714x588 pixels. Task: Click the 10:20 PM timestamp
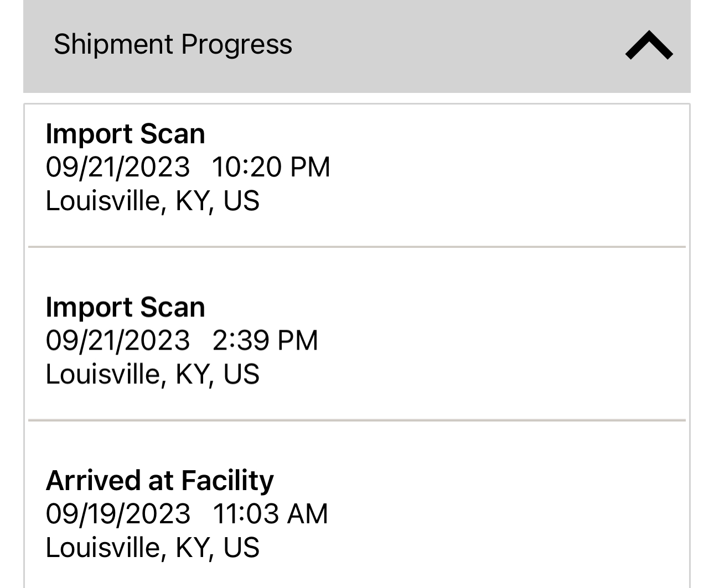pos(271,167)
